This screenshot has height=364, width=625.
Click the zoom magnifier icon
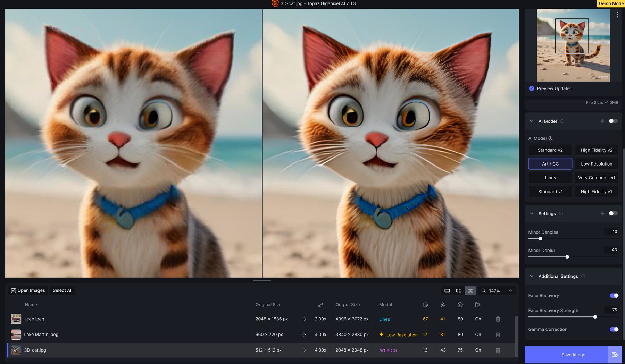(483, 290)
